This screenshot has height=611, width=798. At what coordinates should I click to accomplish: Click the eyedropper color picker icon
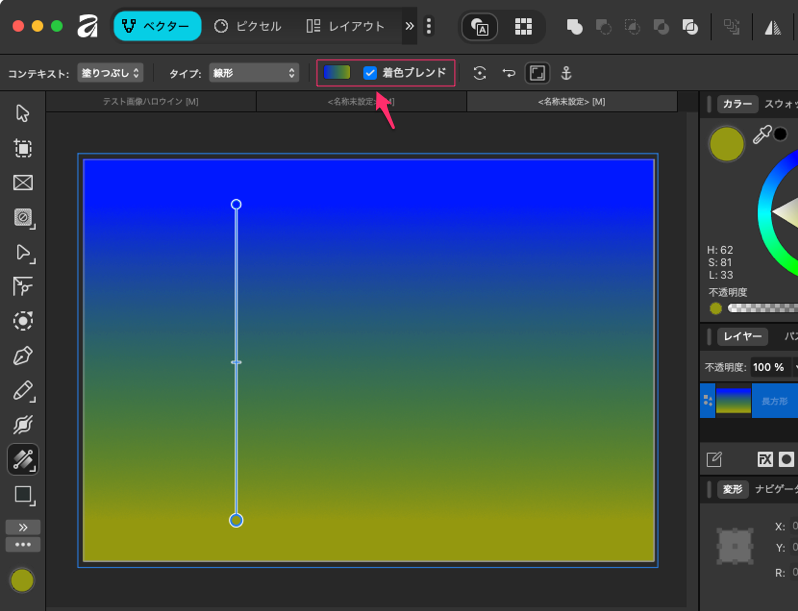pyautogui.click(x=762, y=135)
